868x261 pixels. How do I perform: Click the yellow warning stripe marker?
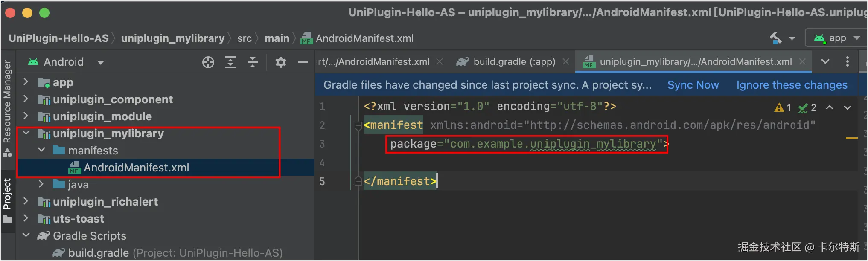tap(851, 138)
